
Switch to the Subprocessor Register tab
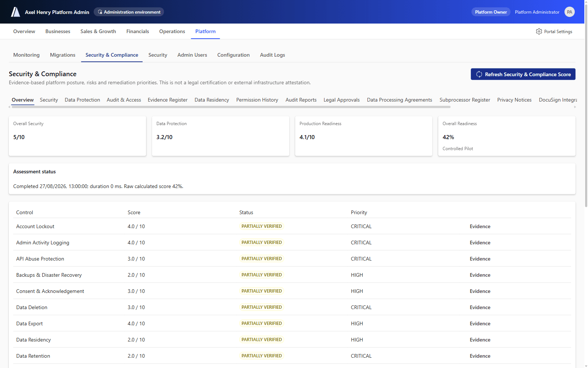click(x=465, y=100)
